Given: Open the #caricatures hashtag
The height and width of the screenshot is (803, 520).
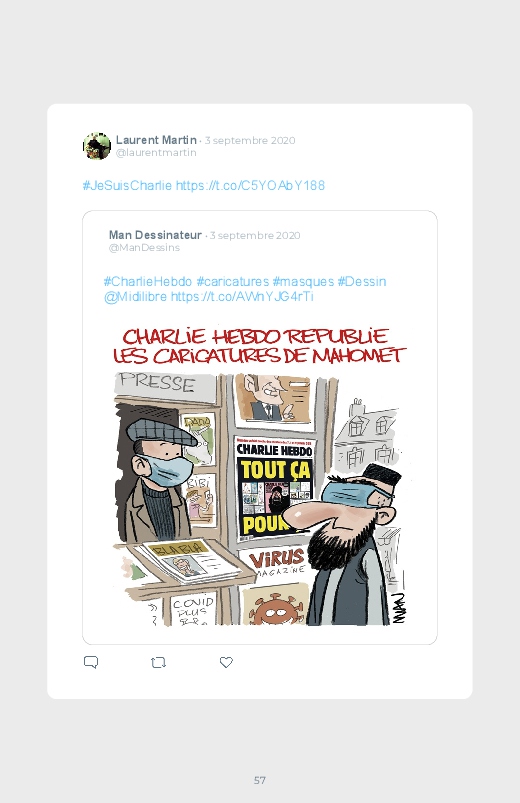Looking at the screenshot, I should 233,282.
